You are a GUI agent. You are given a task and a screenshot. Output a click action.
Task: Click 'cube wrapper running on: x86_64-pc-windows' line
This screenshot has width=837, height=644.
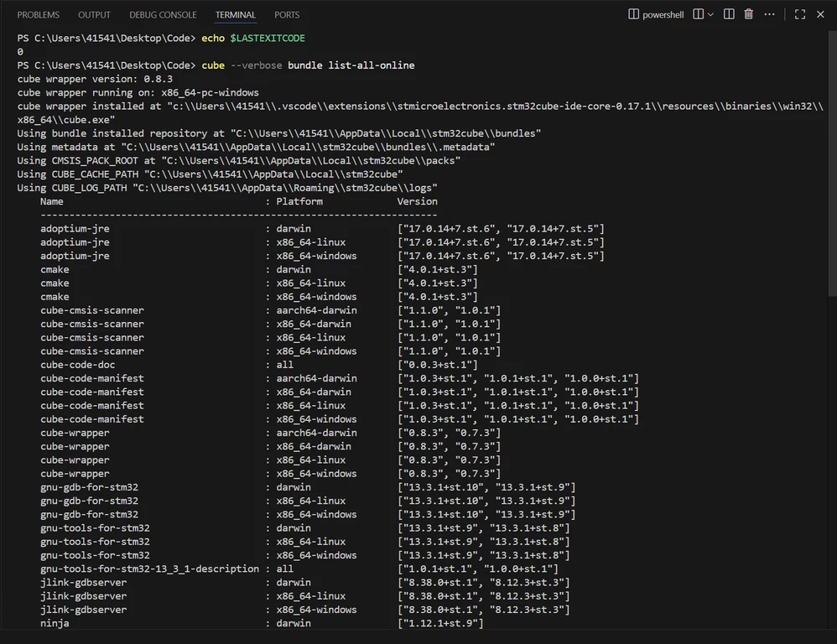pyautogui.click(x=138, y=92)
